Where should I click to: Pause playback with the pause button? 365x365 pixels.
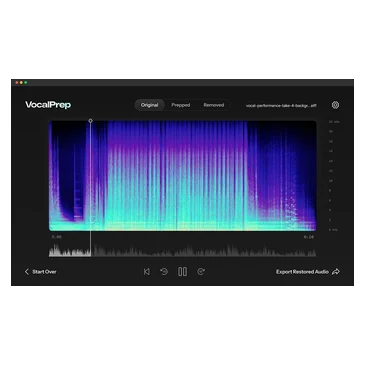tap(182, 272)
